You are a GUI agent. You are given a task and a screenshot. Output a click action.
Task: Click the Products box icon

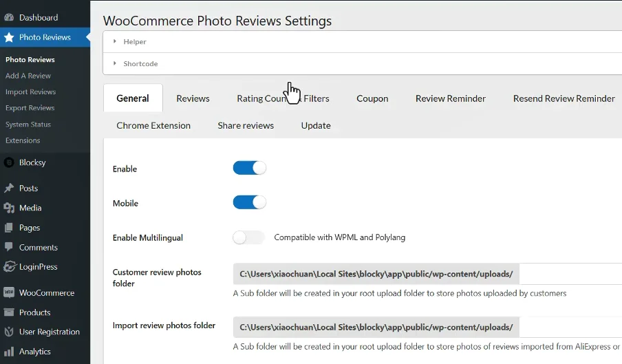(x=9, y=312)
